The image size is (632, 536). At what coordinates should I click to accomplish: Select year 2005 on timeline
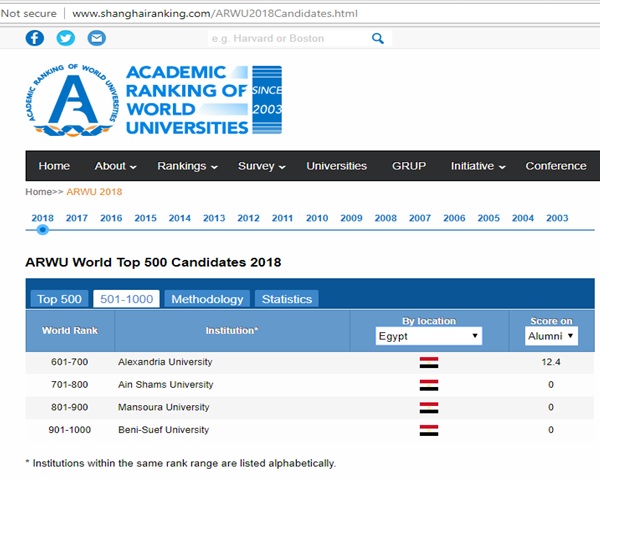click(x=489, y=218)
